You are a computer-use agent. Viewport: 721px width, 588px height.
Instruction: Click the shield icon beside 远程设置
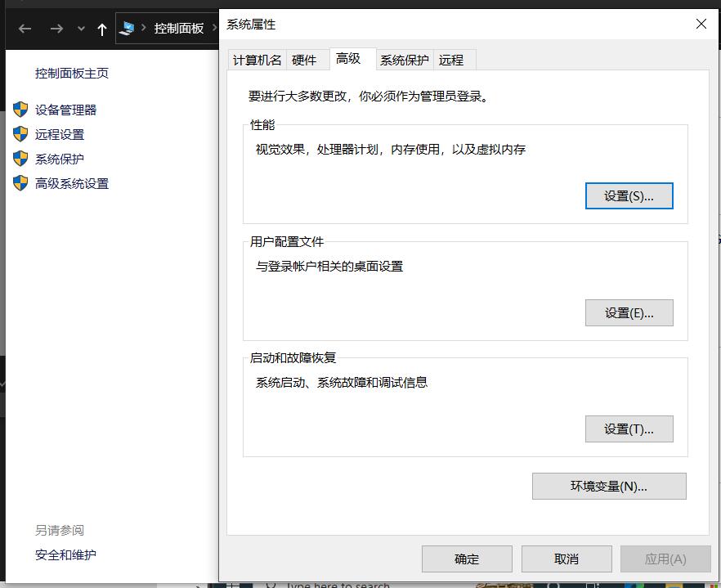coord(20,134)
